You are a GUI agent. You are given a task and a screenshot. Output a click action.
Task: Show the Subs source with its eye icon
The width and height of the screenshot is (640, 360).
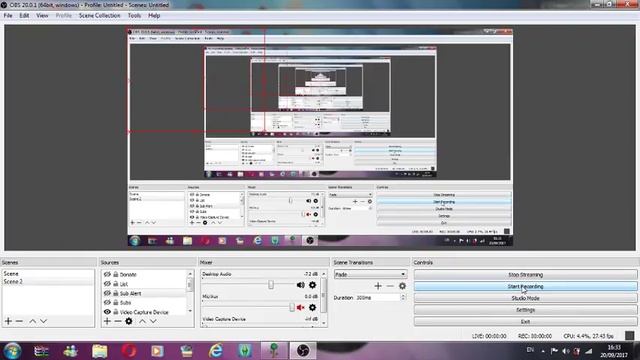[107, 303]
